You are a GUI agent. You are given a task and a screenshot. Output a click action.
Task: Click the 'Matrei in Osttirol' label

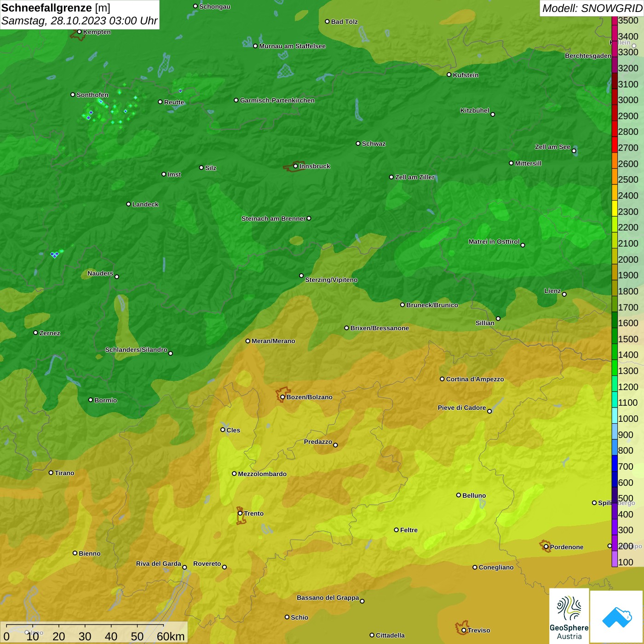point(494,241)
